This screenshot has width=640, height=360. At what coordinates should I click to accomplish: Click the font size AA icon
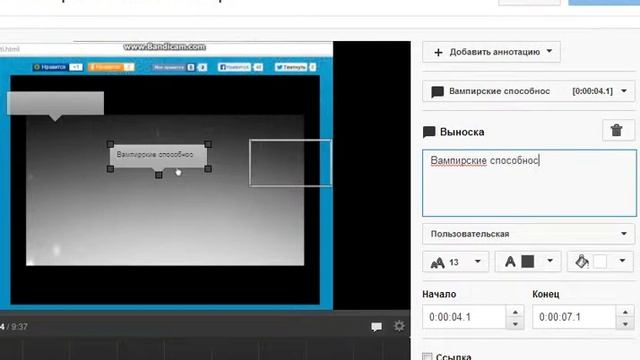(438, 262)
